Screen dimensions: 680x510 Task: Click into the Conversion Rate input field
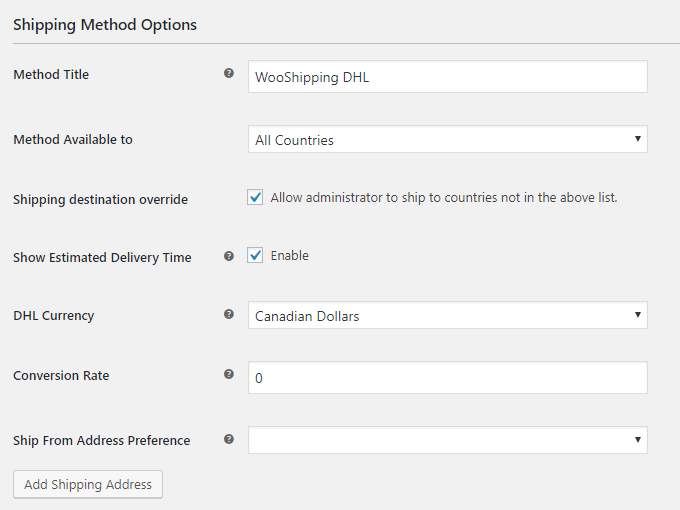coord(447,378)
